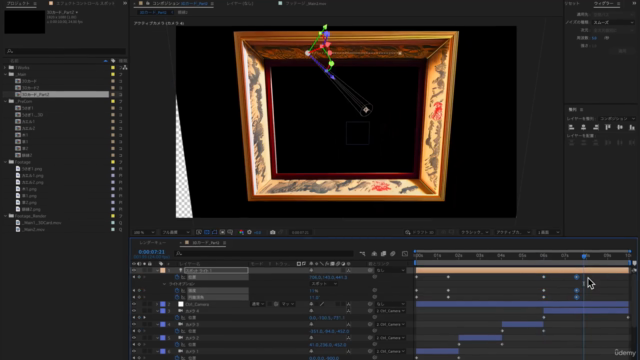Select うさぎ1.png footage item
Image resolution: width=640 pixels, height=360 pixels.
32,169
